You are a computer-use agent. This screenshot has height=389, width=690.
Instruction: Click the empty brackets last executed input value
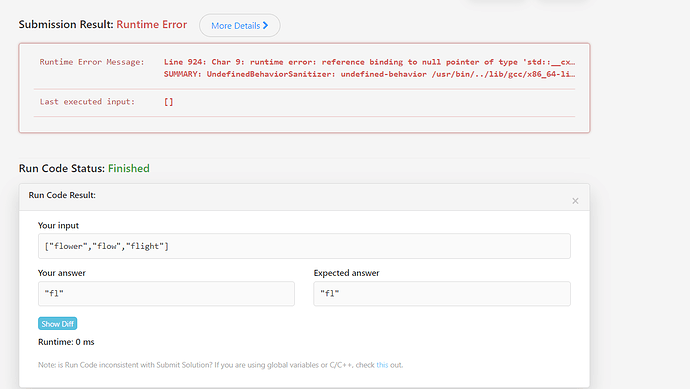pyautogui.click(x=169, y=102)
